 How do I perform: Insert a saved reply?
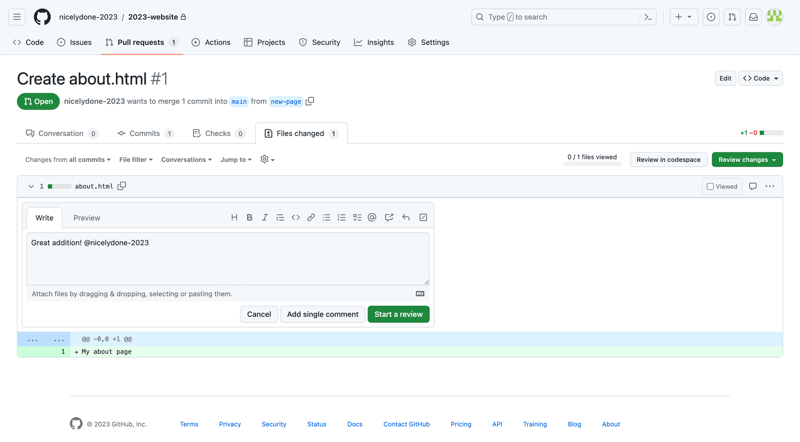point(406,217)
